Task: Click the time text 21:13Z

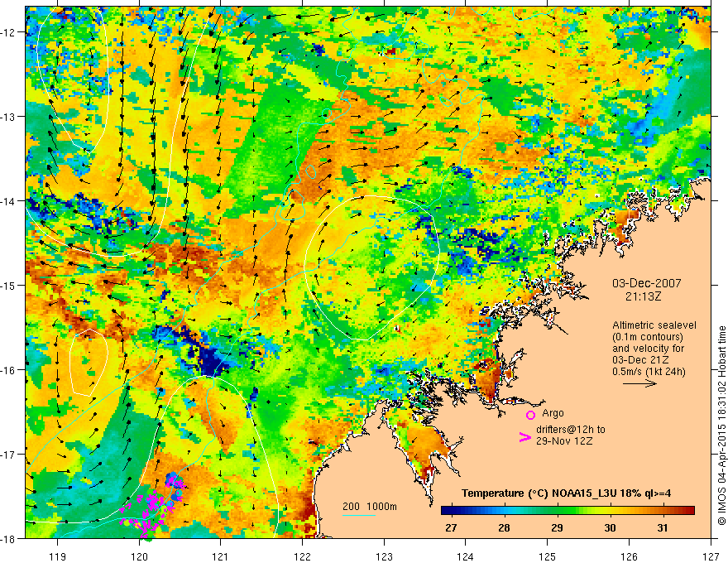Action: [x=643, y=296]
